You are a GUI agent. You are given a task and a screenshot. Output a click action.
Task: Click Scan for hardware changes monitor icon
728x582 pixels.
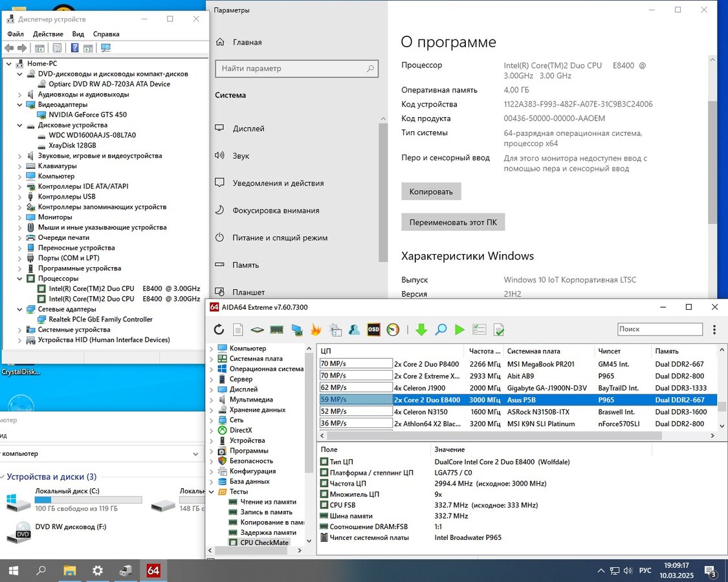106,48
